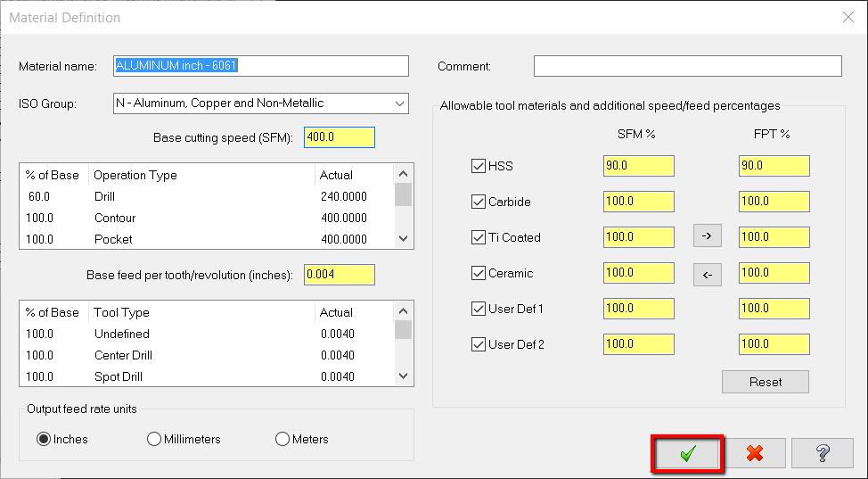Edit the Carbide SFM % field

[639, 202]
